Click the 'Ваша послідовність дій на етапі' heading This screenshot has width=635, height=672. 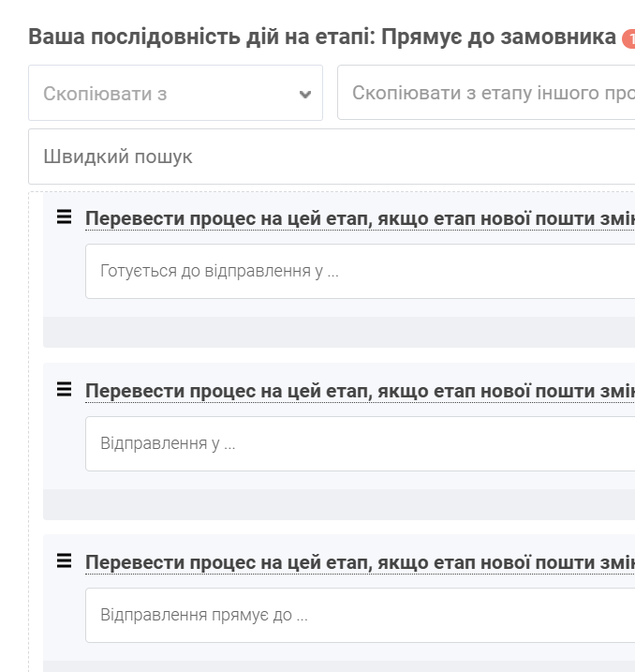point(322,37)
